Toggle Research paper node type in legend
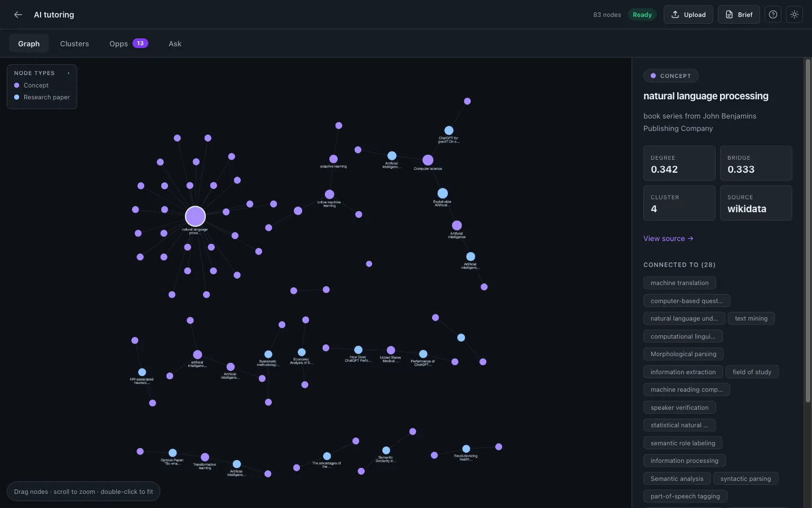This screenshot has height=508, width=812. click(x=42, y=97)
